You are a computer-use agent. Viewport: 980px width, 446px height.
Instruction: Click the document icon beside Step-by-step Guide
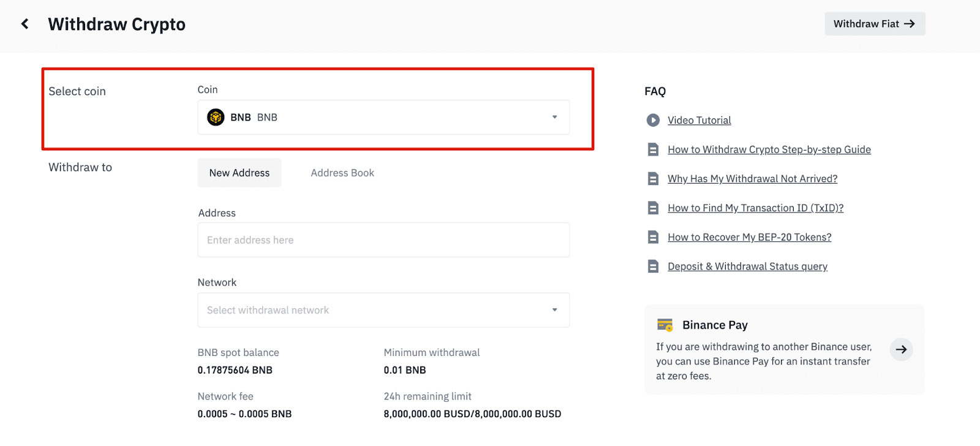coord(653,149)
